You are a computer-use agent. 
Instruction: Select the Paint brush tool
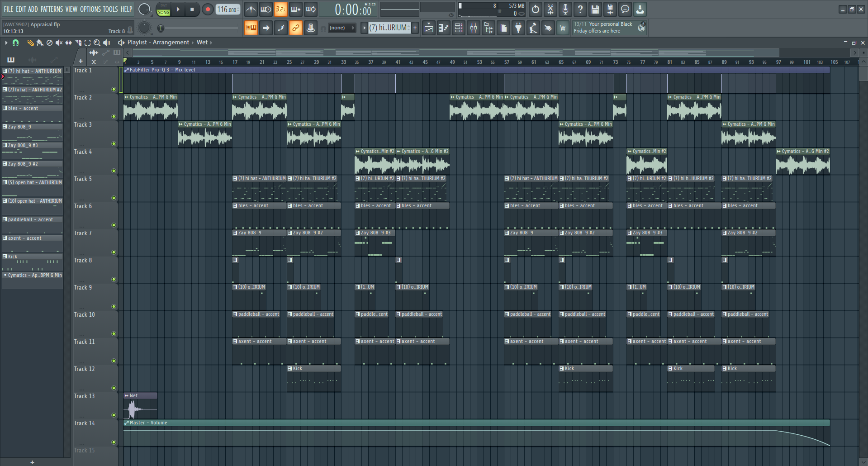(x=40, y=43)
